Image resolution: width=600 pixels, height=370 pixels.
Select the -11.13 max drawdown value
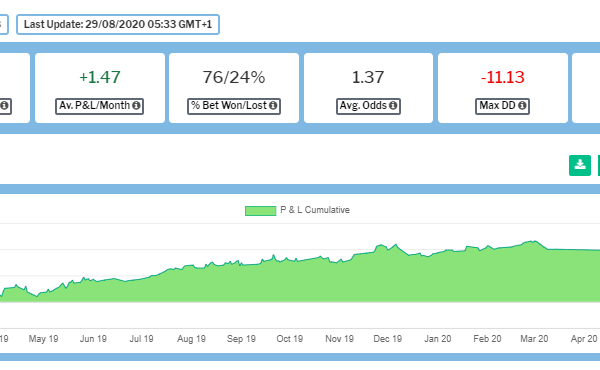[503, 77]
